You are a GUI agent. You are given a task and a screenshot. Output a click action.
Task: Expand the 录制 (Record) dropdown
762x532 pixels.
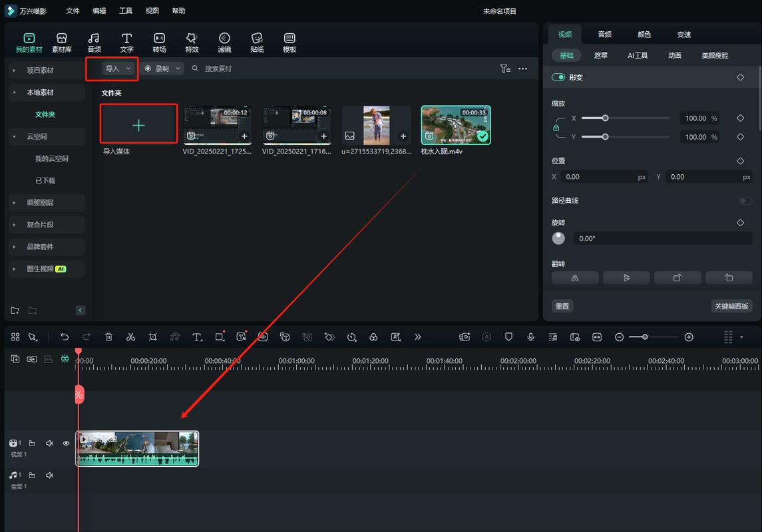point(162,68)
